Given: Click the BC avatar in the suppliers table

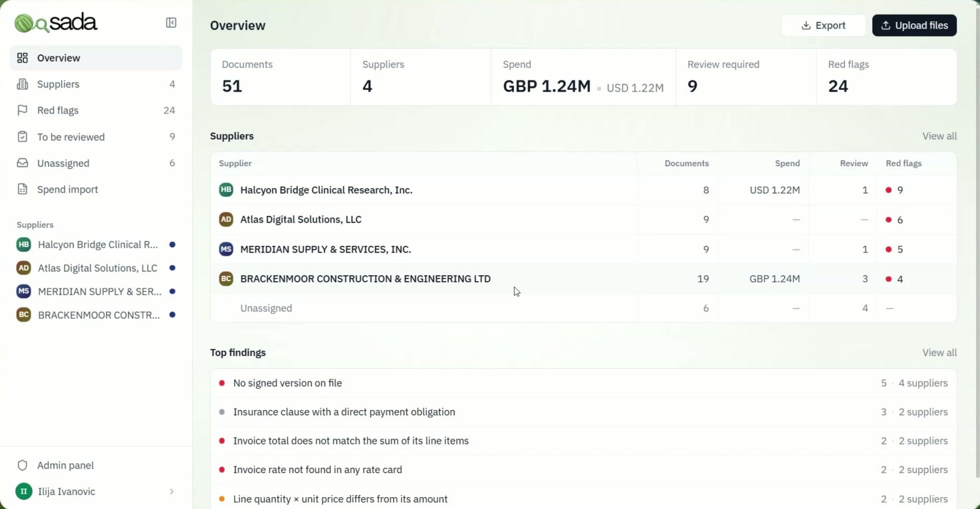Looking at the screenshot, I should [x=226, y=279].
